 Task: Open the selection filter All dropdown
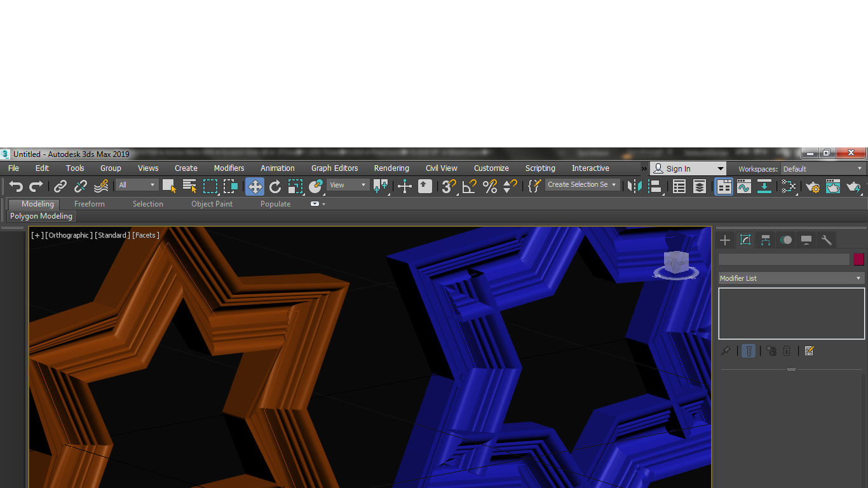[136, 185]
